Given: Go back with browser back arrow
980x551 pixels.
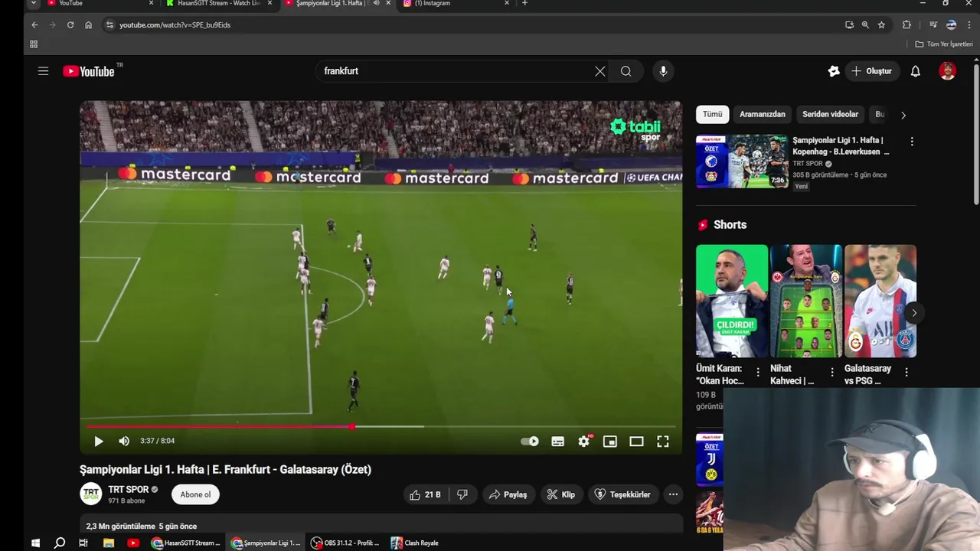Looking at the screenshot, I should [34, 24].
